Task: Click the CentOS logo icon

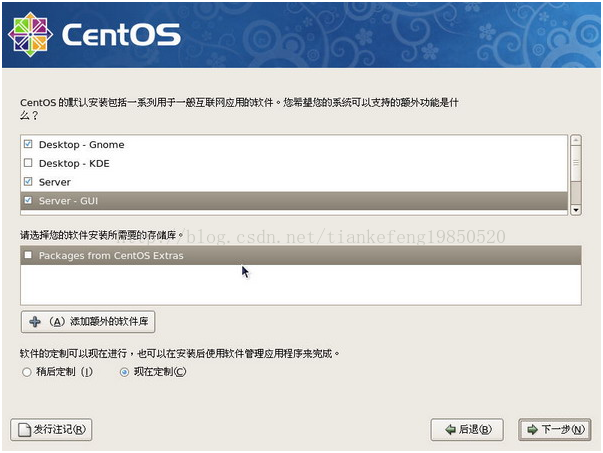Action: pos(30,34)
